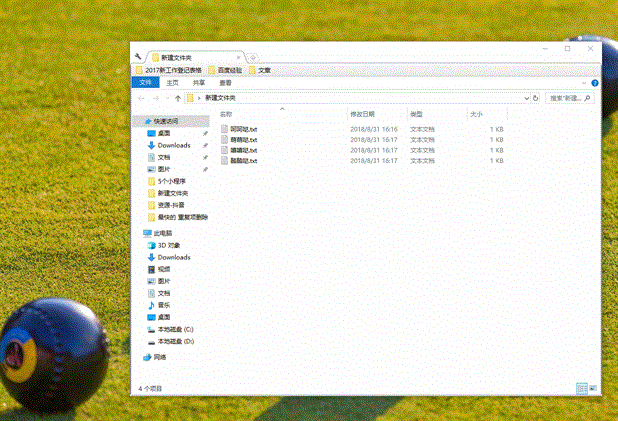Open the 2017新工作登记表格 bookmark folder
The width and height of the screenshot is (618, 421).
pyautogui.click(x=169, y=70)
